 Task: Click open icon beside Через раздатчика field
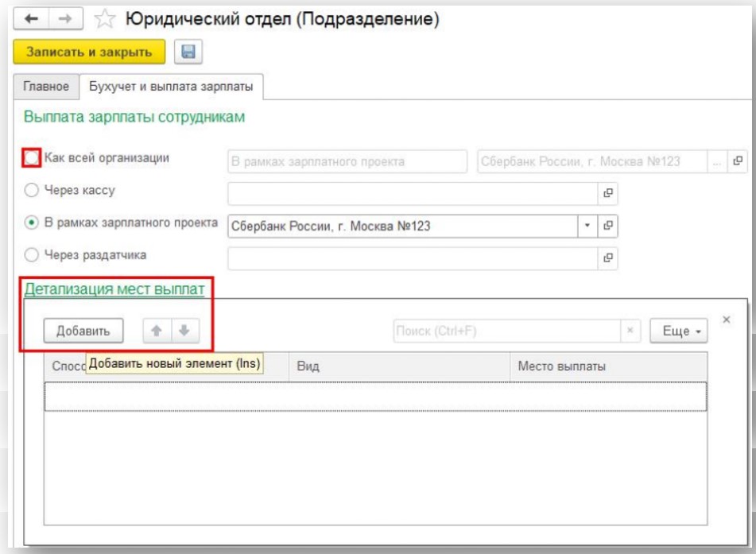(607, 258)
